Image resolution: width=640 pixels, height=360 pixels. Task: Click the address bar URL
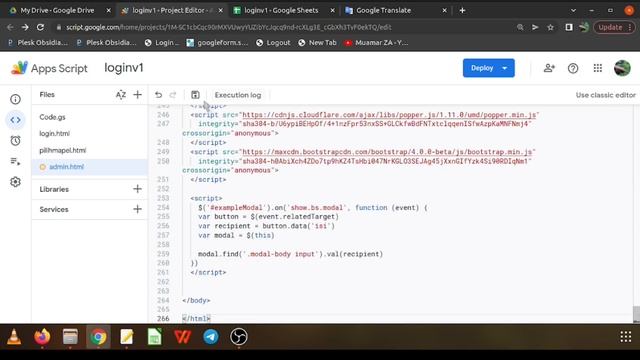click(229, 27)
